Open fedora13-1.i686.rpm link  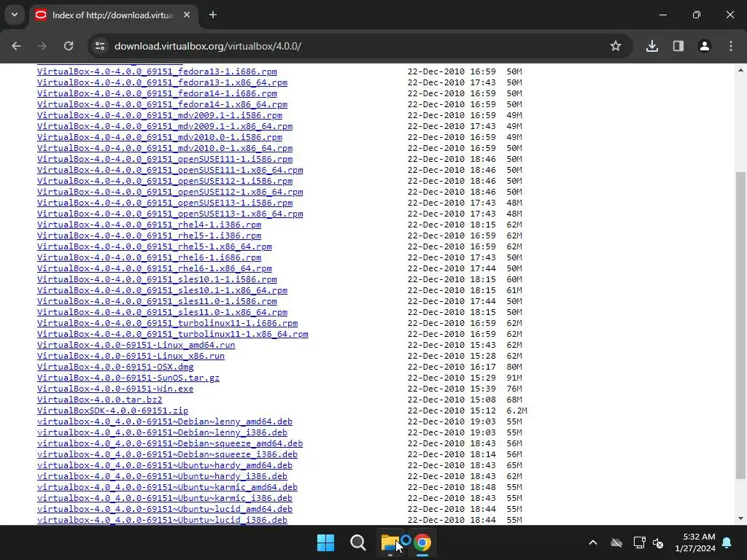[x=157, y=71]
